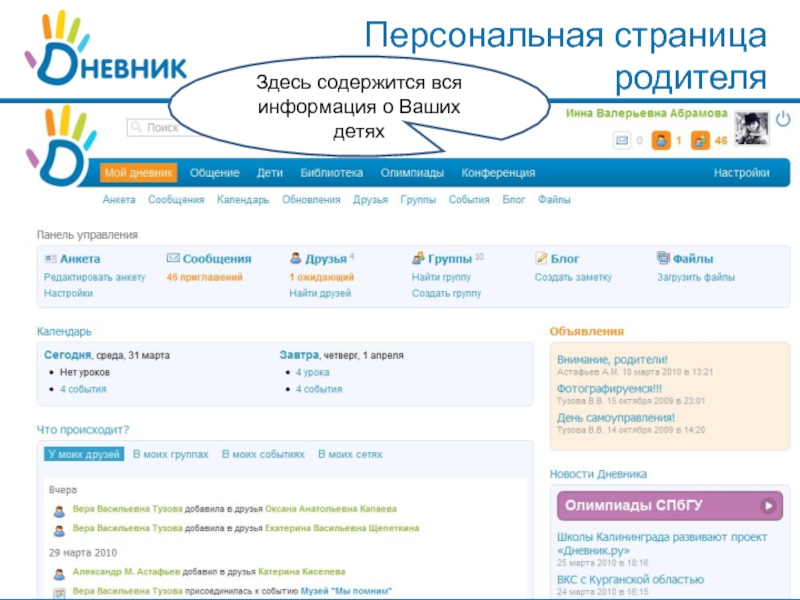Switch to the Библиотека tab
This screenshot has height=600, width=800.
pos(331,173)
